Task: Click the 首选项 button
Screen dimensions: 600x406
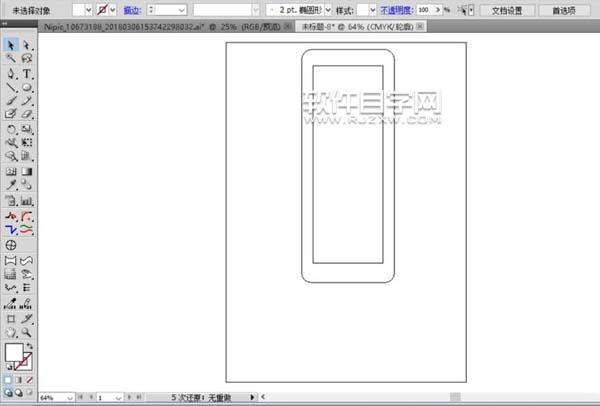Action: 564,10
